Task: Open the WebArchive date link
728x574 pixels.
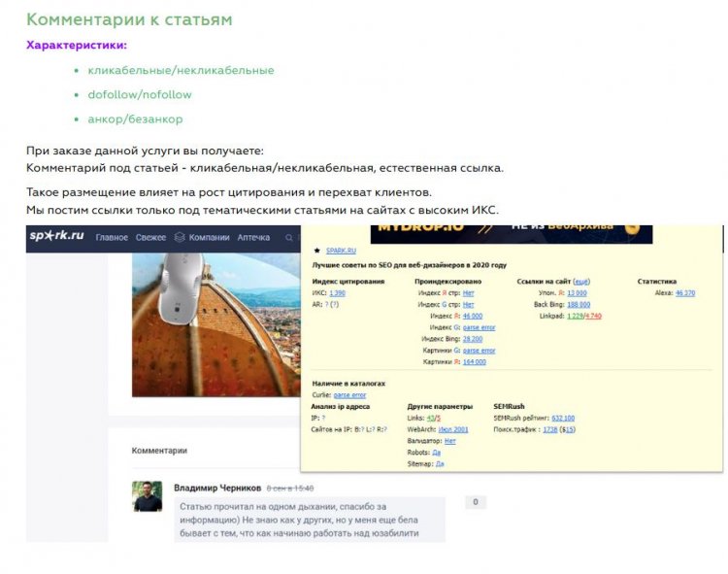Action: [453, 429]
